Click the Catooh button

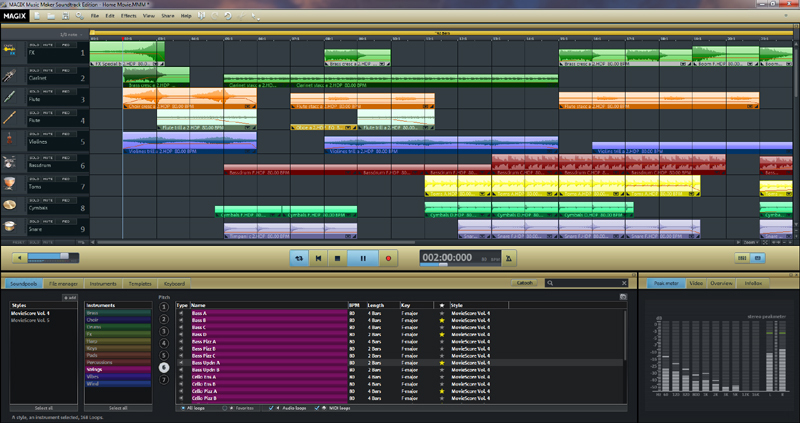[x=524, y=283]
